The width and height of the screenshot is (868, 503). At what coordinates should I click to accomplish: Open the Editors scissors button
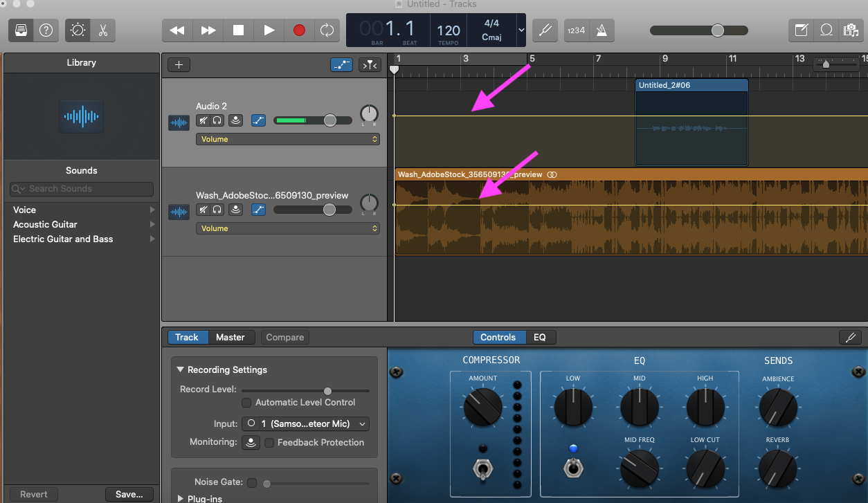click(103, 30)
